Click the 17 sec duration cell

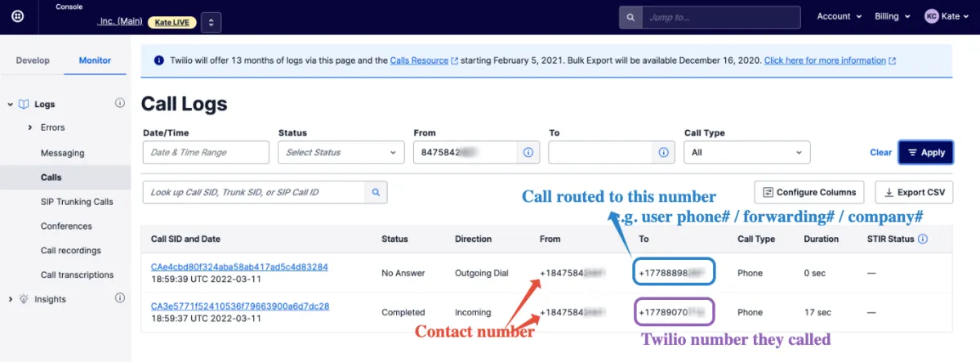coord(817,312)
